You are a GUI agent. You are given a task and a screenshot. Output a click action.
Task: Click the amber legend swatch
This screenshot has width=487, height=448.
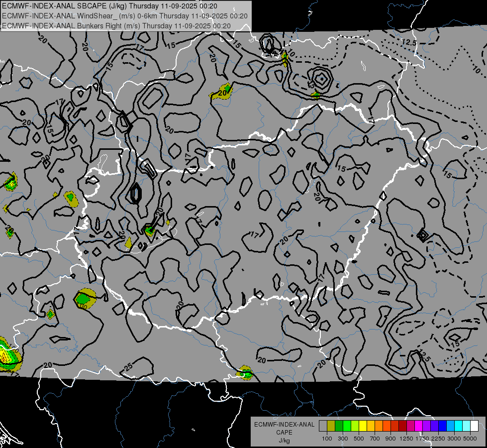pos(371,426)
